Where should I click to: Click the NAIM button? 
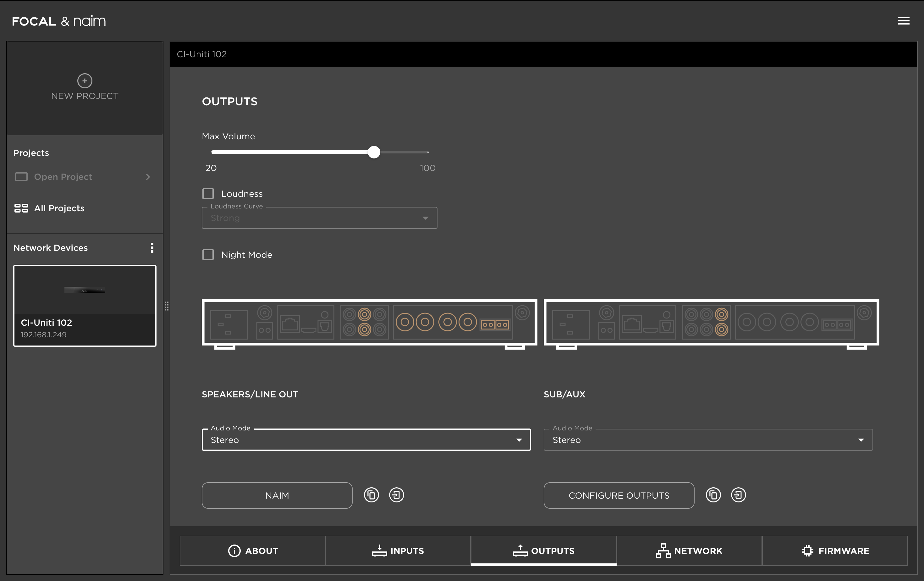[277, 495]
